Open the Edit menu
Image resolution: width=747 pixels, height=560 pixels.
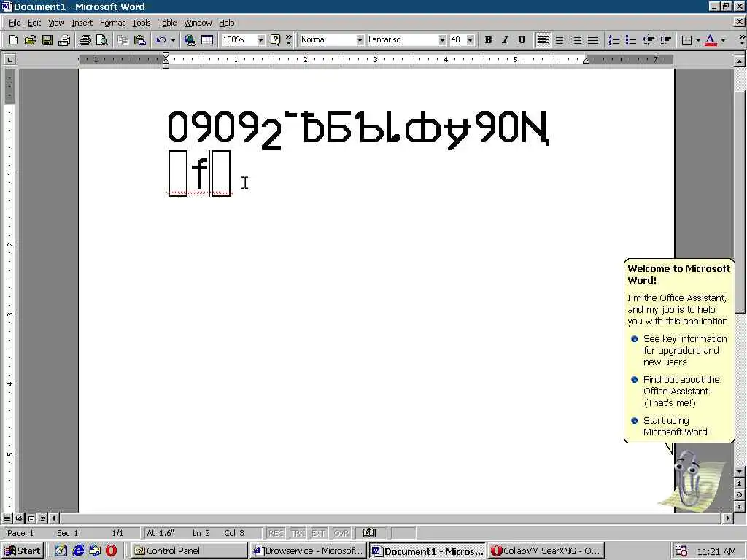34,23
